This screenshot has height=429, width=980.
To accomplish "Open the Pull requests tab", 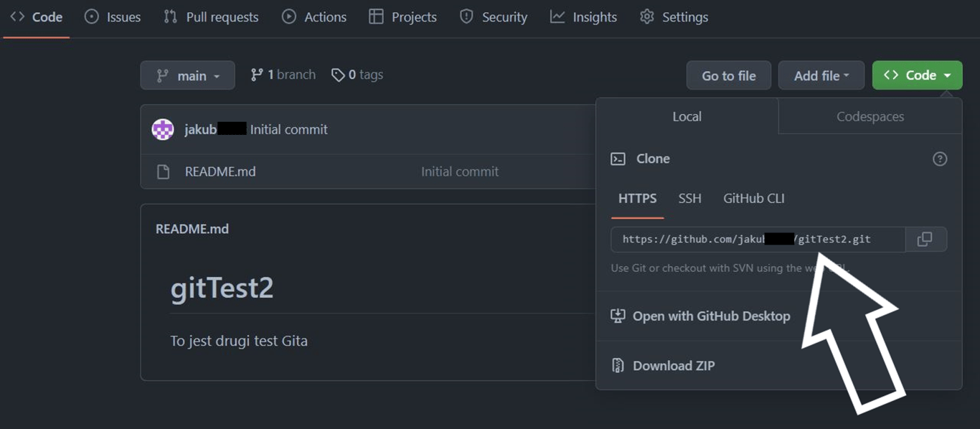I will tap(211, 17).
